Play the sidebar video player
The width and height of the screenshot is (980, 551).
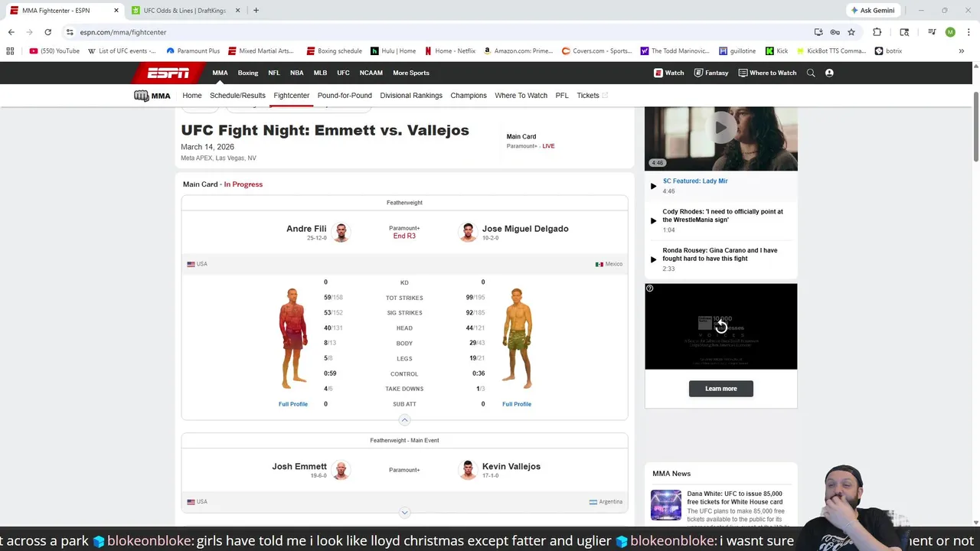tap(720, 128)
